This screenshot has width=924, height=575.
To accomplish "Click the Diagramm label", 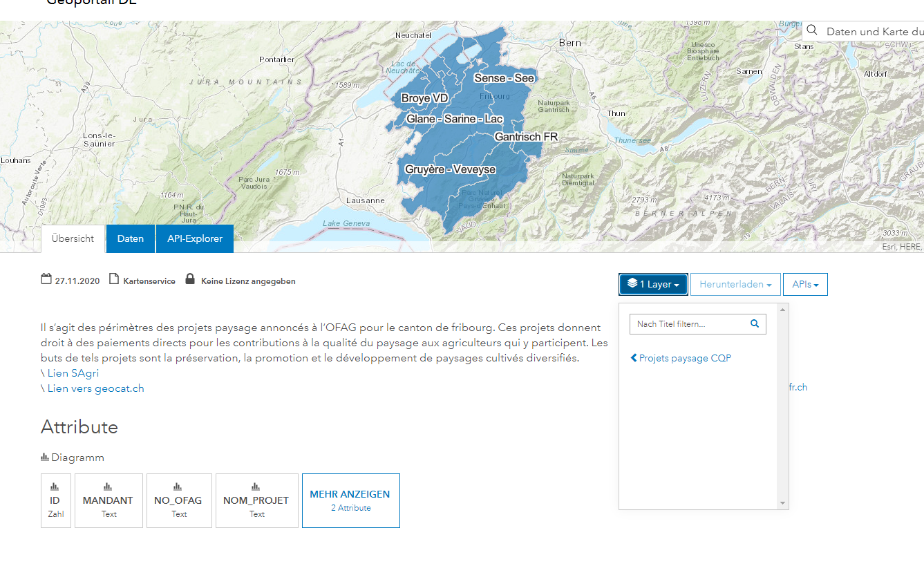I will pos(77,458).
